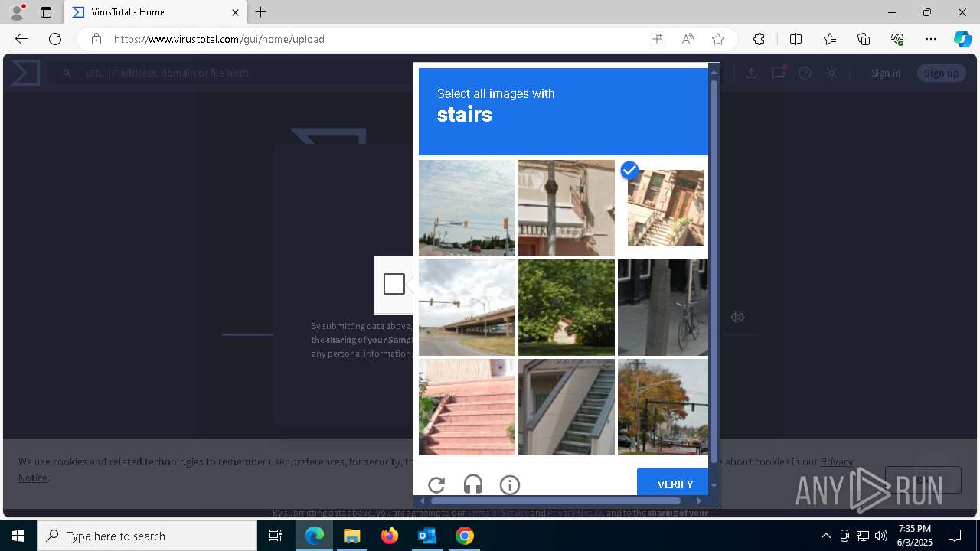Open the Extensions puzzle icon
Image resolution: width=980 pixels, height=551 pixels.
(x=759, y=39)
